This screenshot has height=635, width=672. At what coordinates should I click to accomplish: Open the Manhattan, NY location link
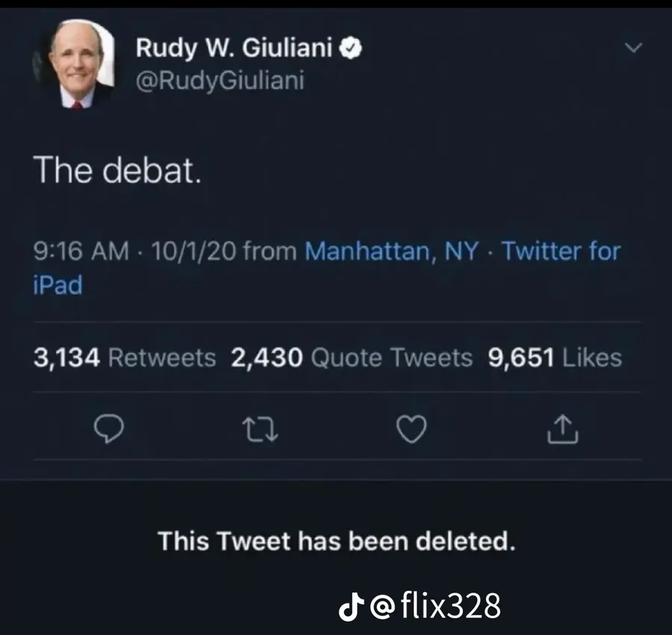coord(391,251)
